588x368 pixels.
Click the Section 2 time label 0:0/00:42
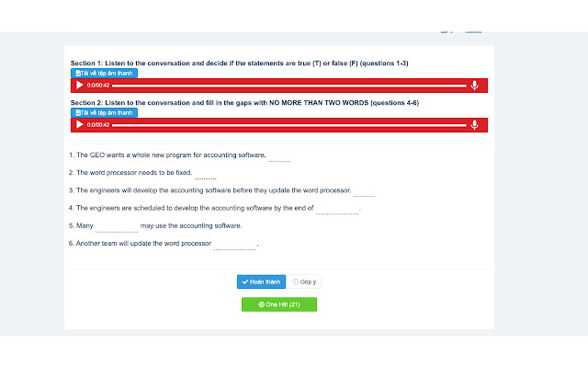coord(98,125)
